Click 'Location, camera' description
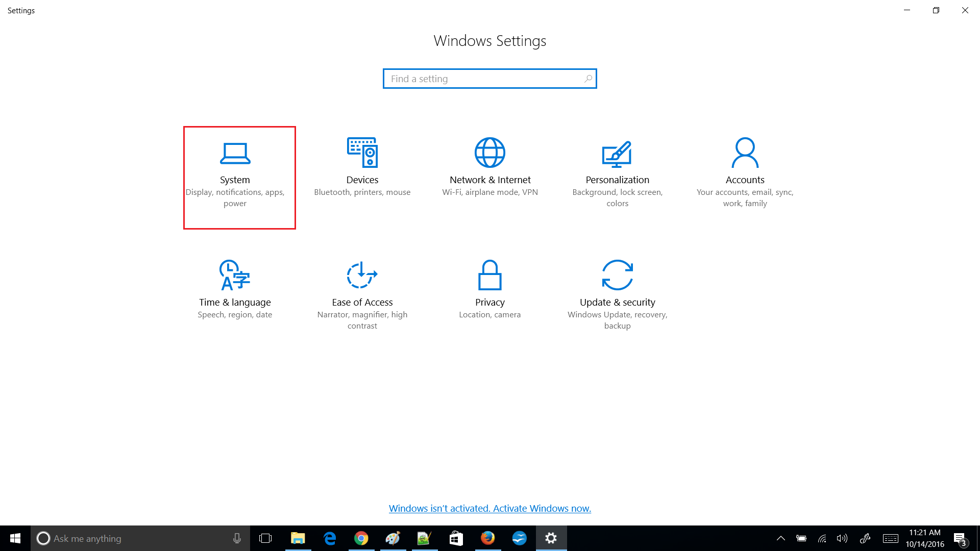The height and width of the screenshot is (551, 980). click(x=490, y=314)
